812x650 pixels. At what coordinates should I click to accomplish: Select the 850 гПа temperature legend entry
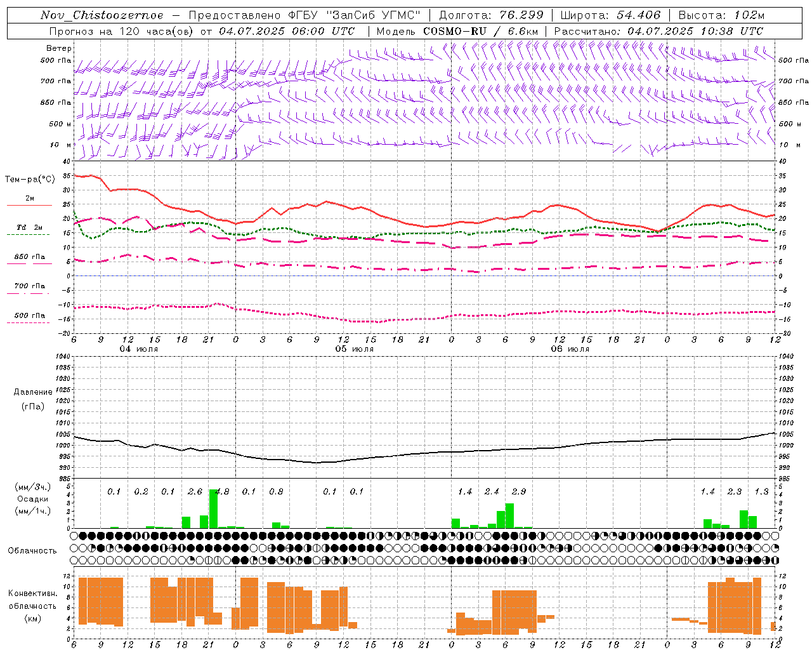pos(30,257)
